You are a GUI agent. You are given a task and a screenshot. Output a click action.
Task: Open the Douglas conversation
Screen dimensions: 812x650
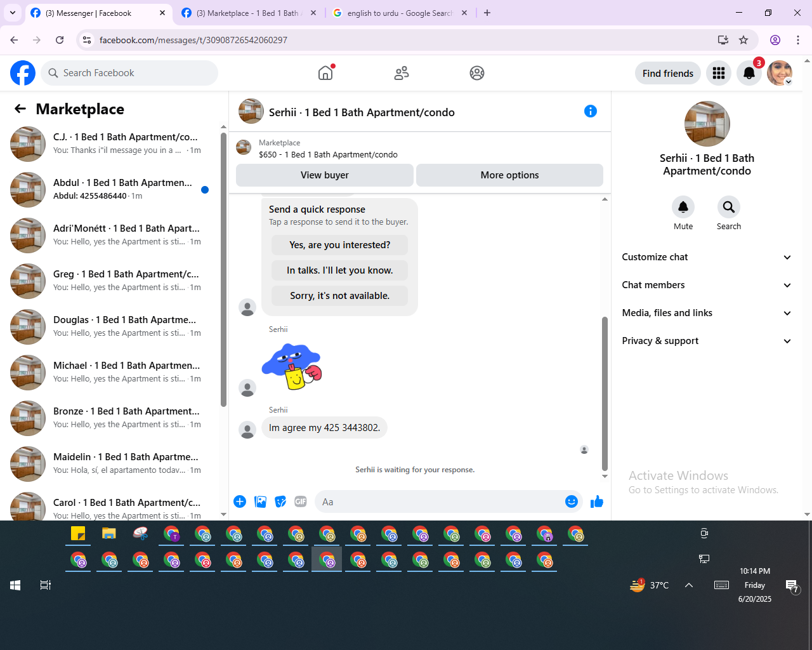pos(111,327)
